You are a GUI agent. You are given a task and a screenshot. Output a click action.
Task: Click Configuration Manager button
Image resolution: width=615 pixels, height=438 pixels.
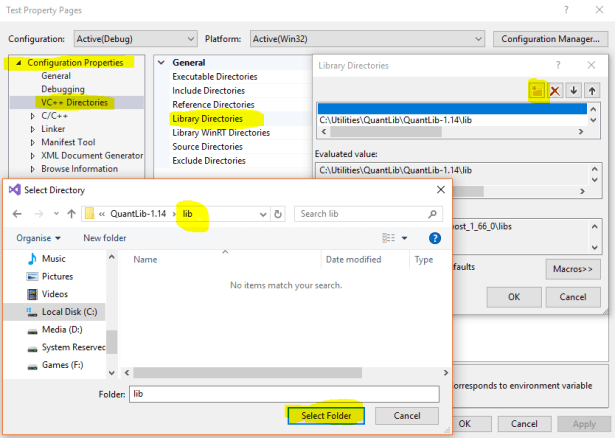pos(550,39)
